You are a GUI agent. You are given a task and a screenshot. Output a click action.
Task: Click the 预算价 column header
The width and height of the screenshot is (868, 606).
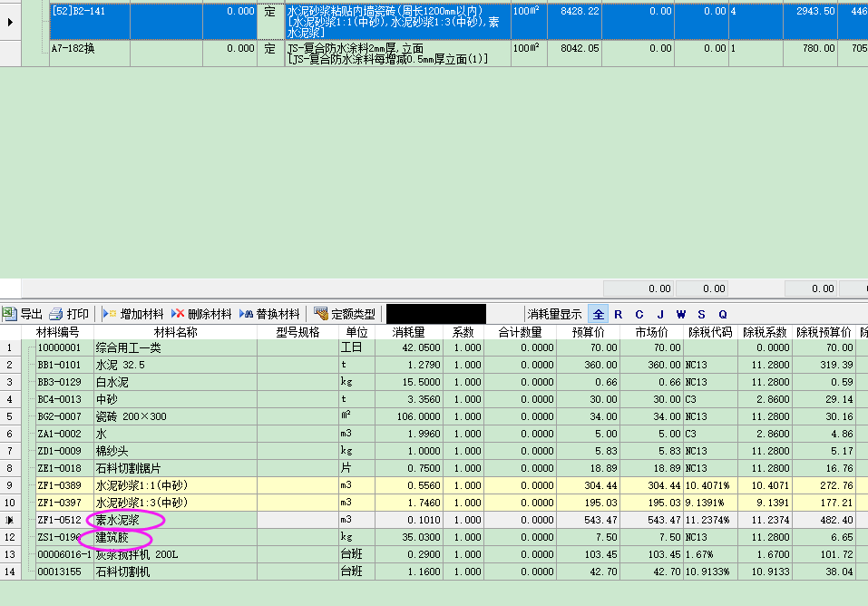click(588, 332)
